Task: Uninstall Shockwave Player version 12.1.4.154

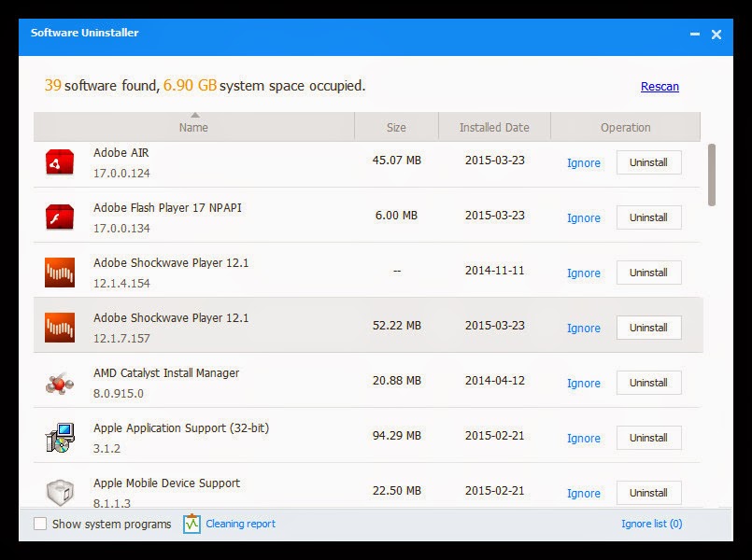Action: [x=648, y=273]
